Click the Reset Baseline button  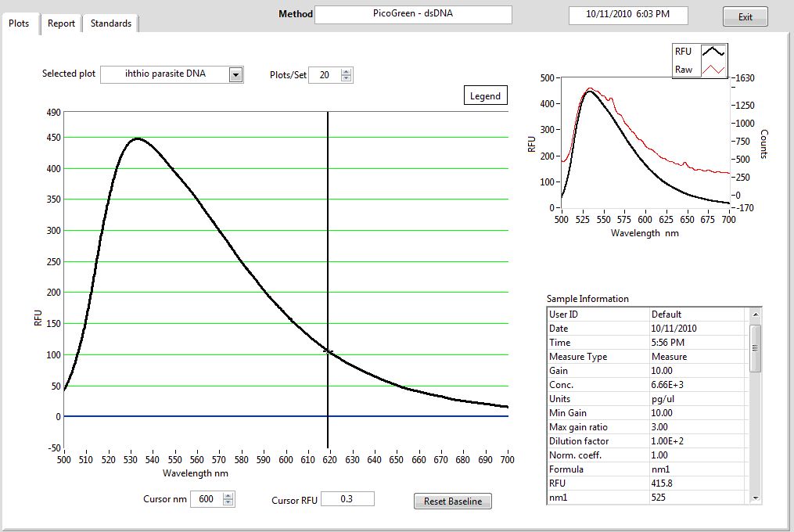[453, 501]
